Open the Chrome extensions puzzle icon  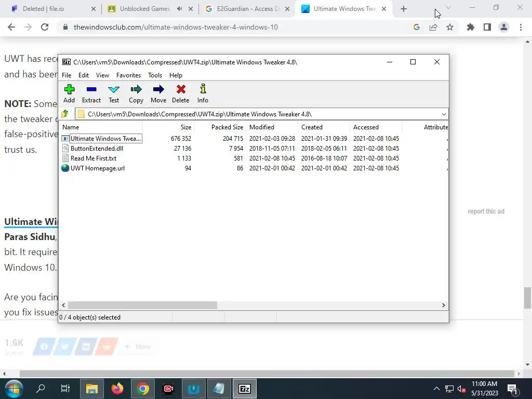(470, 27)
